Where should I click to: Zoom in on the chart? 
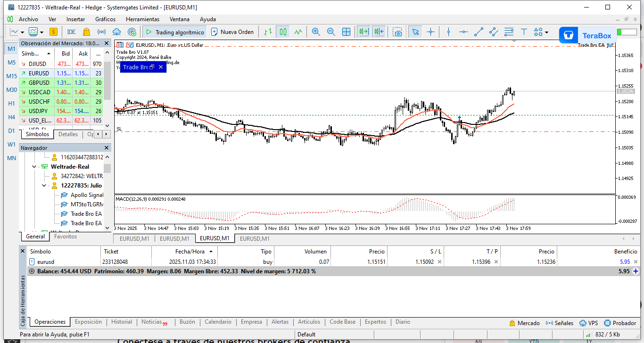pyautogui.click(x=315, y=32)
